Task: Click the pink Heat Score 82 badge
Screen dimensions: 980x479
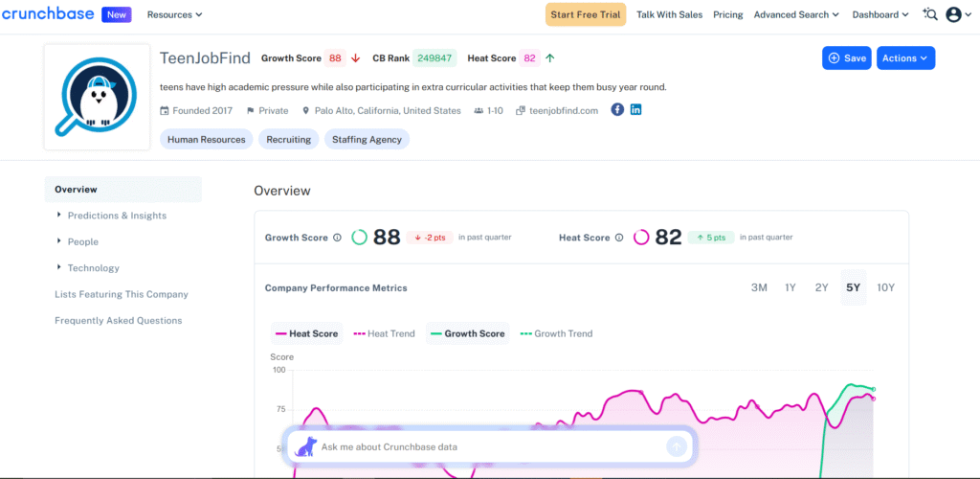Action: [x=530, y=58]
